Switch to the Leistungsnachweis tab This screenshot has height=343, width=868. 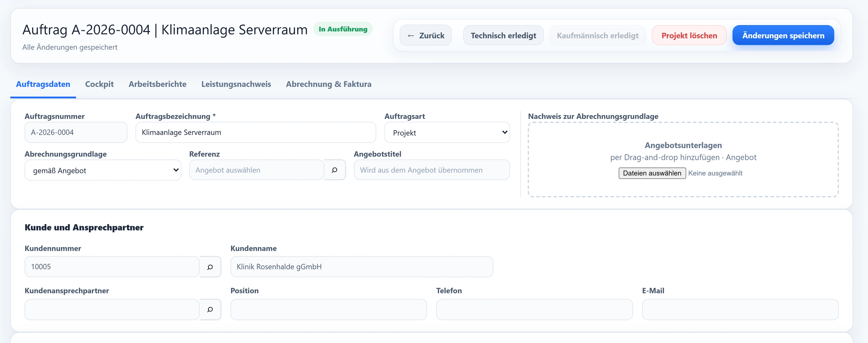236,84
